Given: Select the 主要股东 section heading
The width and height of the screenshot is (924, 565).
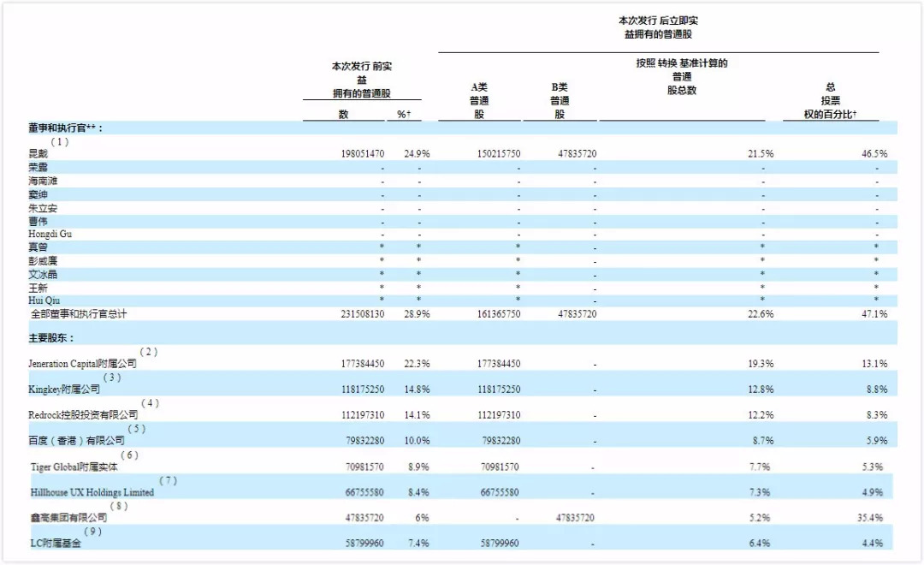Looking at the screenshot, I should (x=51, y=338).
